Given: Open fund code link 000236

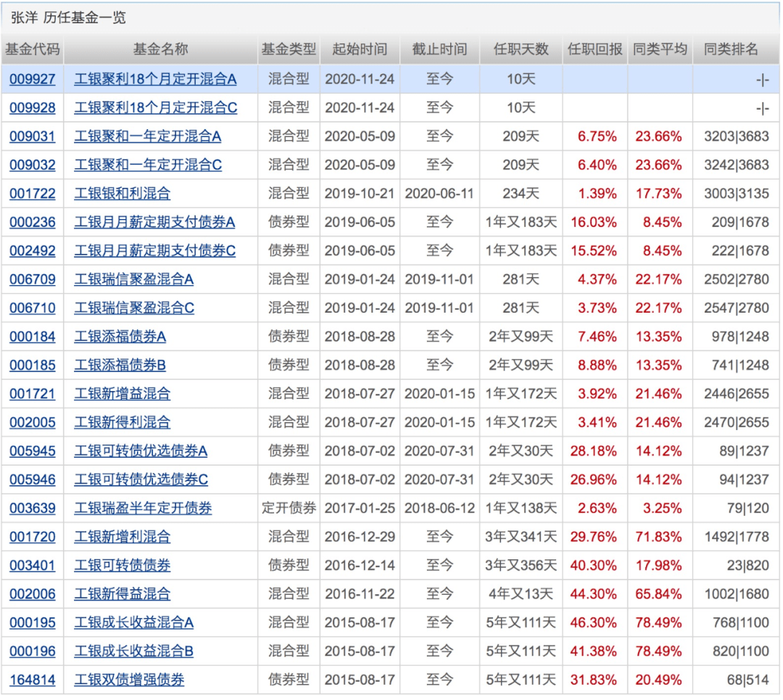Looking at the screenshot, I should coord(33,222).
